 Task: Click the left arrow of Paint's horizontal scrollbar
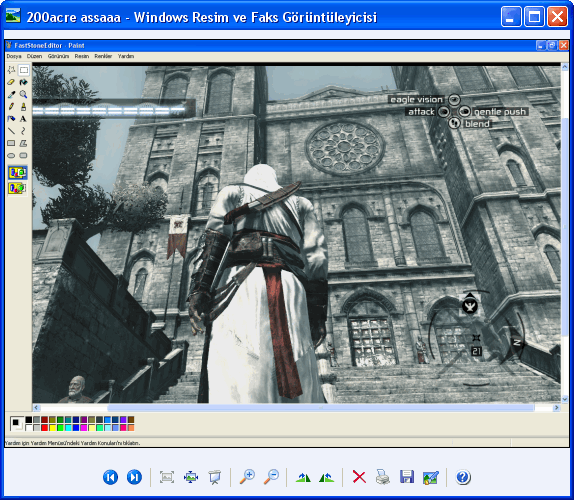[36, 407]
